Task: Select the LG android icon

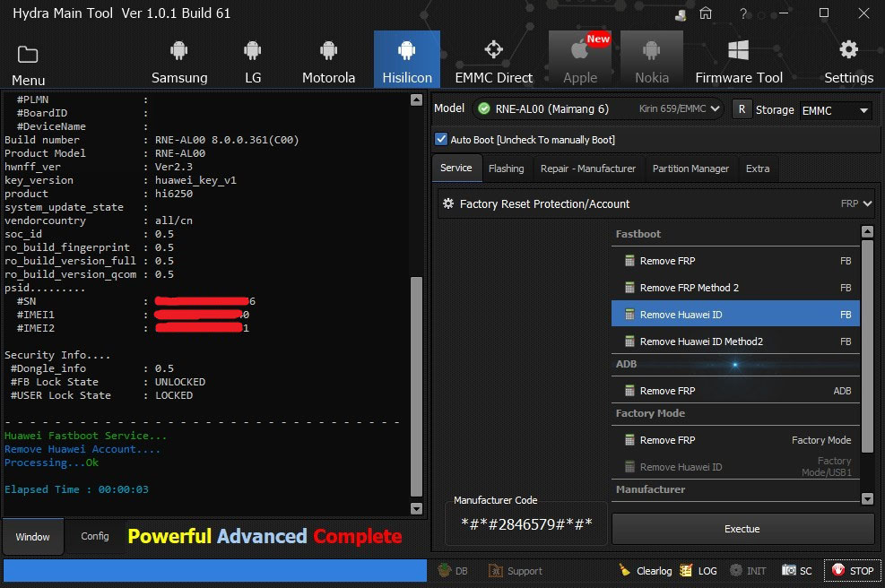Action: [253, 51]
